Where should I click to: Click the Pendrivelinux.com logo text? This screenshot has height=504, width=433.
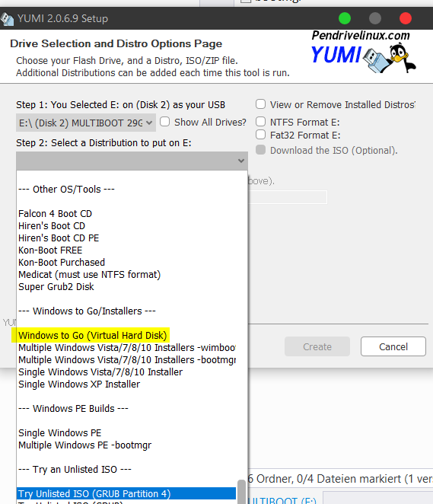coord(361,35)
